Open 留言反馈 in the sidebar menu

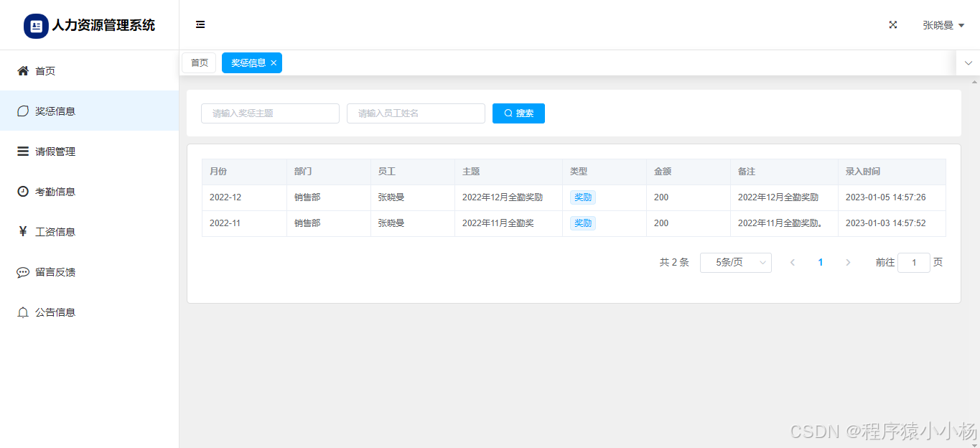[x=89, y=272]
